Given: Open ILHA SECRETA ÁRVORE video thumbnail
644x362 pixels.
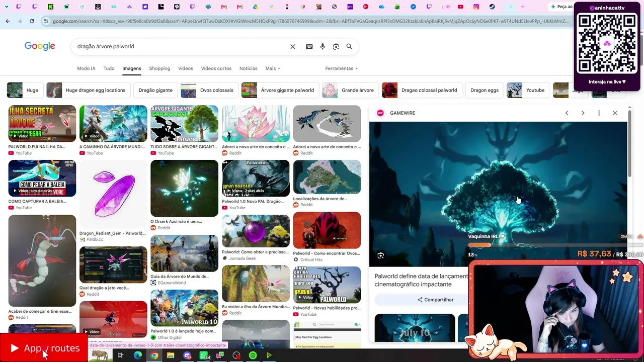Looking at the screenshot, I should [42, 124].
